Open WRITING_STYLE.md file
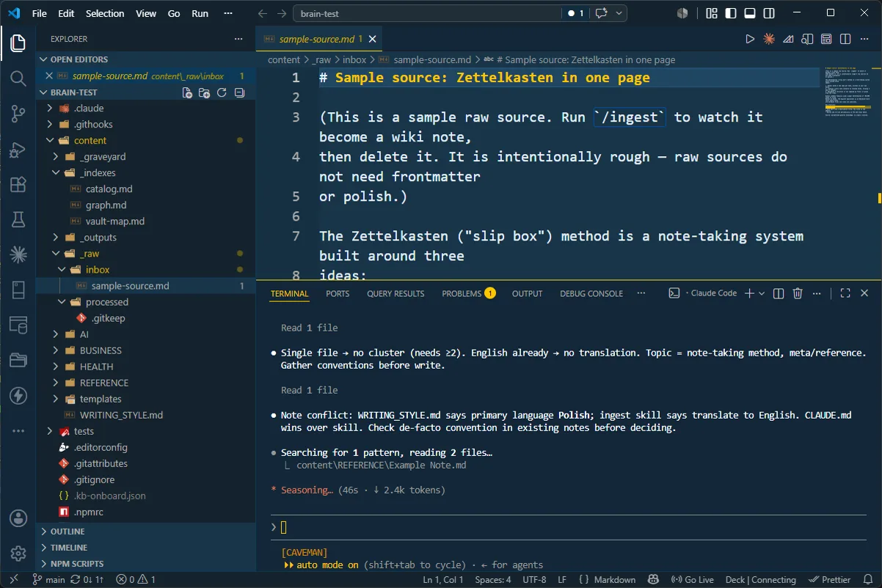 (x=121, y=415)
